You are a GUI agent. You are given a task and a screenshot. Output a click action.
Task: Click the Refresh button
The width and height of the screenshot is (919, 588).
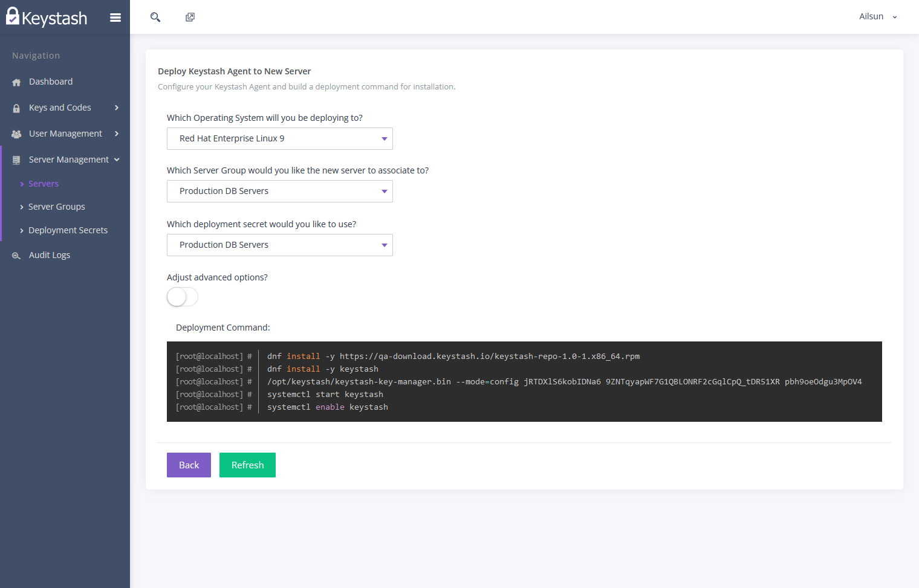(x=247, y=465)
